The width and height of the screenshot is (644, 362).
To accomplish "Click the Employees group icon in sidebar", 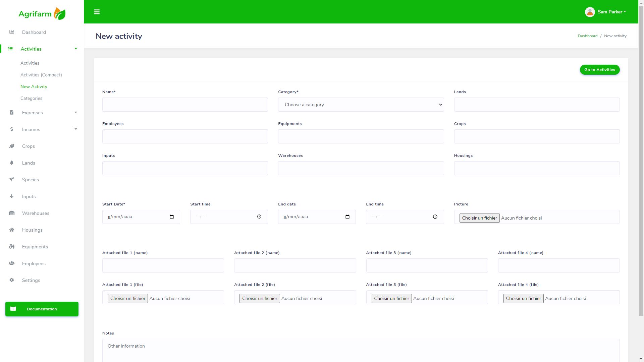I will [x=12, y=263].
